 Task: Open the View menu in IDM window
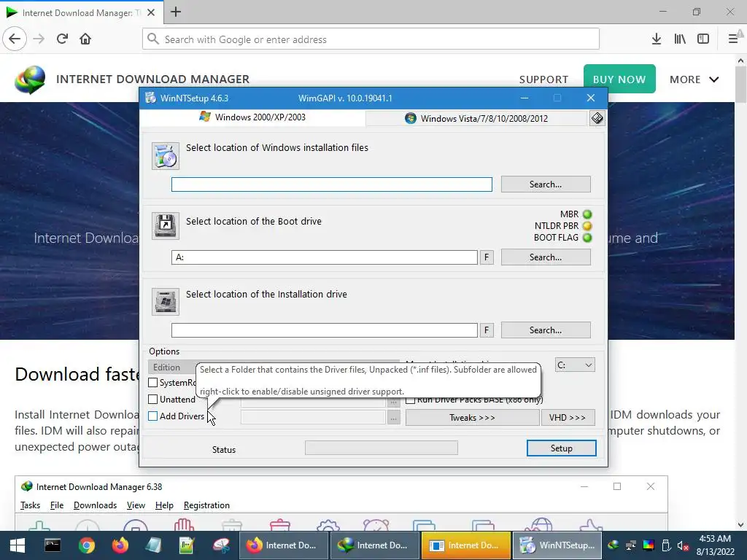(x=136, y=505)
